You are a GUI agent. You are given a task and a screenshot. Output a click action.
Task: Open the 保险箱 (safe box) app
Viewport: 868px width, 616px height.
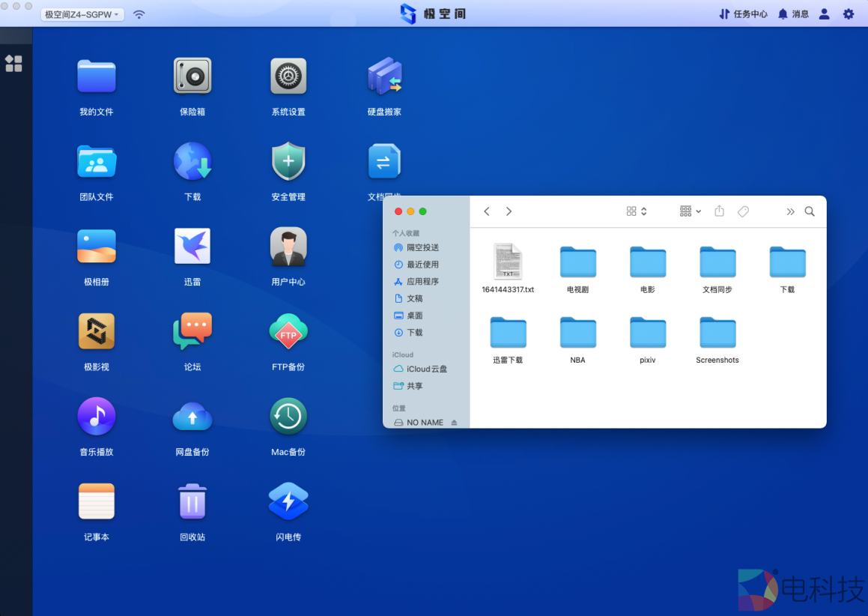tap(192, 76)
